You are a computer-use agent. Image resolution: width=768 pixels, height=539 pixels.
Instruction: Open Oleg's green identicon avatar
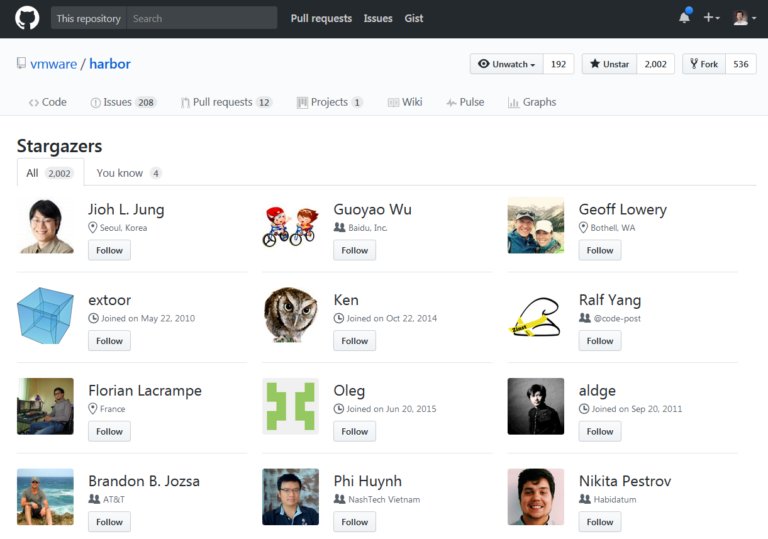pyautogui.click(x=290, y=406)
